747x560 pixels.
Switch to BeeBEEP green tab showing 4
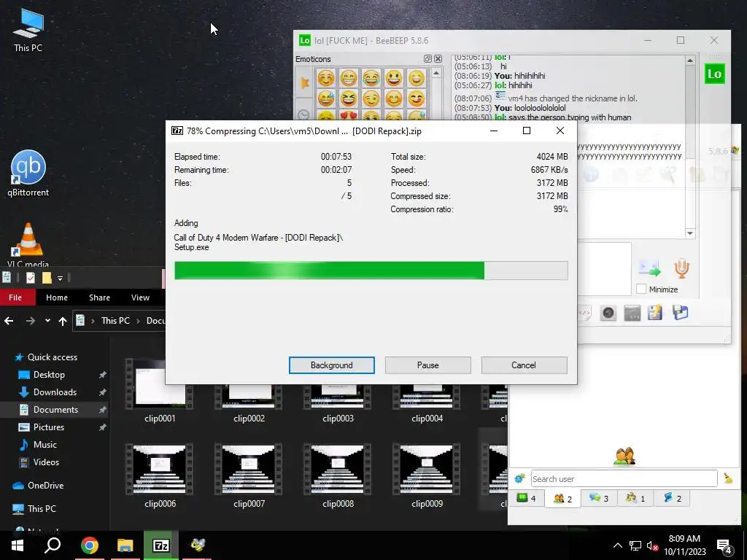(x=527, y=499)
